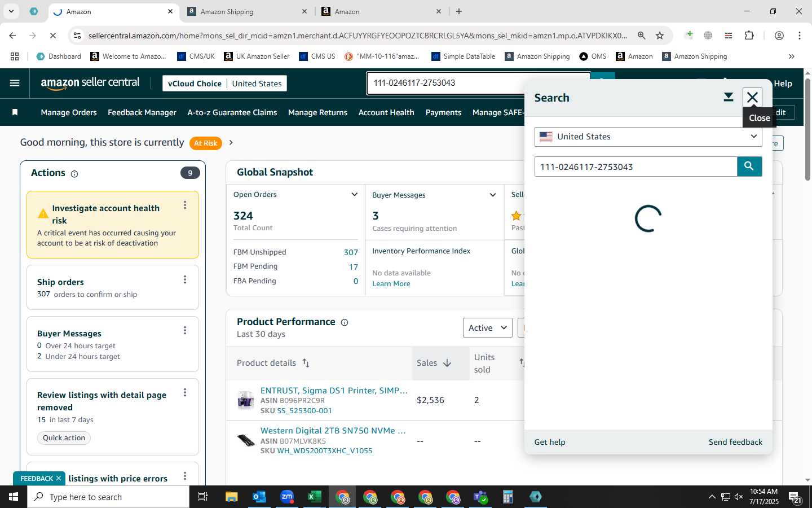Open Account Health
Image resolution: width=812 pixels, height=508 pixels.
pyautogui.click(x=386, y=112)
